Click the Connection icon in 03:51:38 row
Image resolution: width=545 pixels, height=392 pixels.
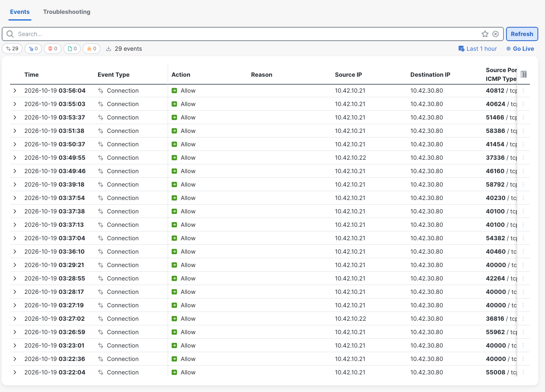pyautogui.click(x=101, y=131)
